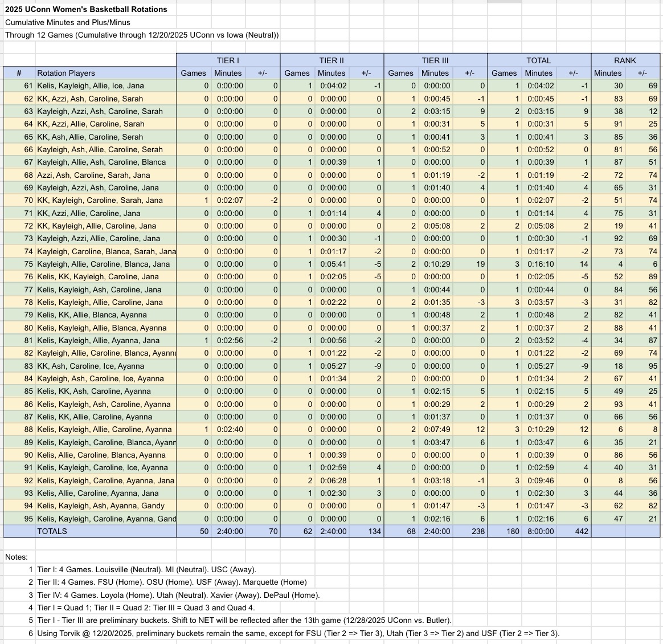Image resolution: width=663 pixels, height=644 pixels.
Task: Click the 'Notes:' label cell
Action: point(17,557)
